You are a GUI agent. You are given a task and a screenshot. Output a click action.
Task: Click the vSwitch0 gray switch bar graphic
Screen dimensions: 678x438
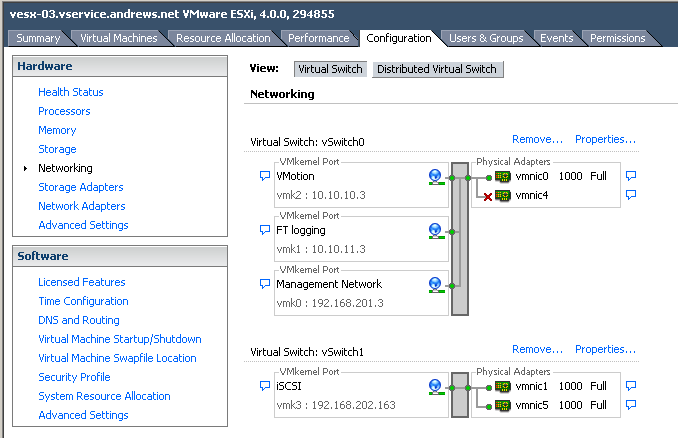460,239
